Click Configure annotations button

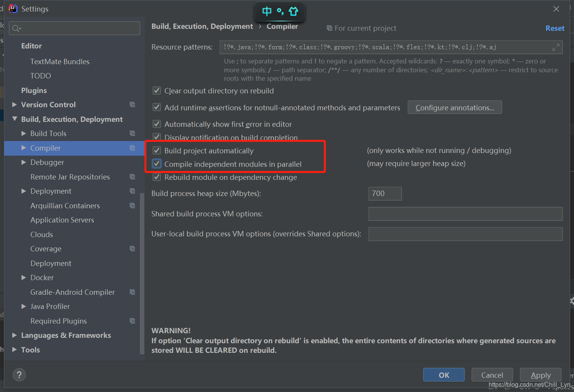[455, 108]
